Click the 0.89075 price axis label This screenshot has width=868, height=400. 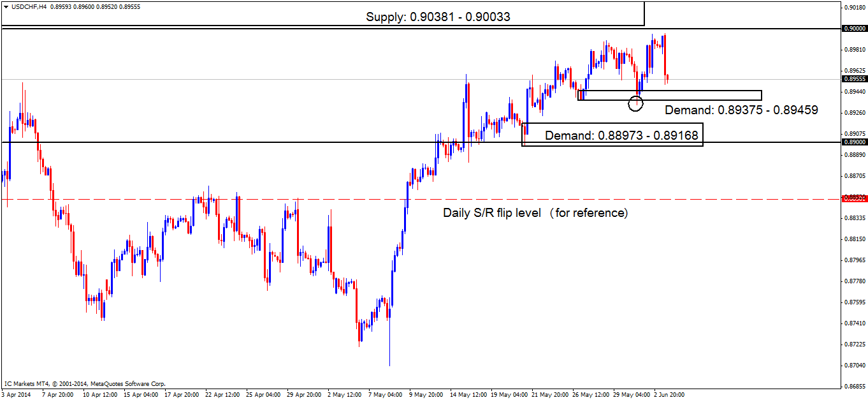pyautogui.click(x=855, y=133)
